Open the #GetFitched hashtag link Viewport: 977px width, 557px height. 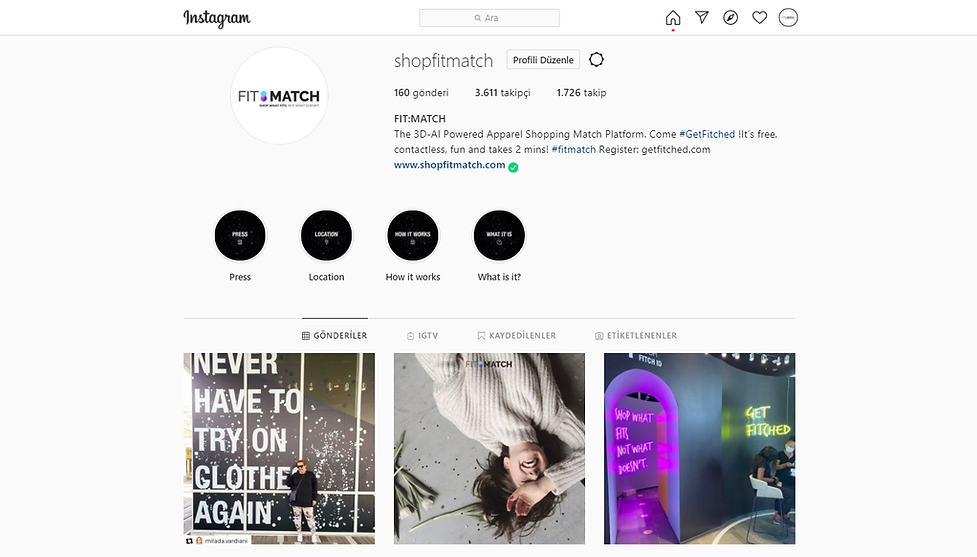[707, 134]
